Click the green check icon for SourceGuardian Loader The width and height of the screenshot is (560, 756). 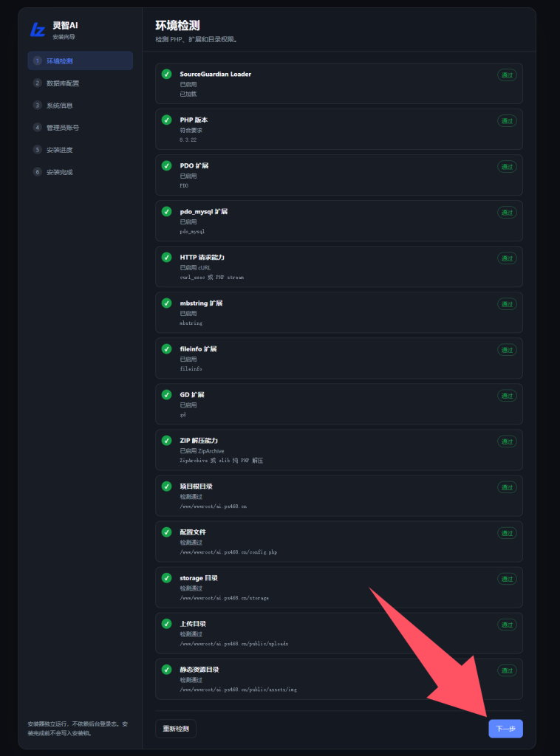166,75
